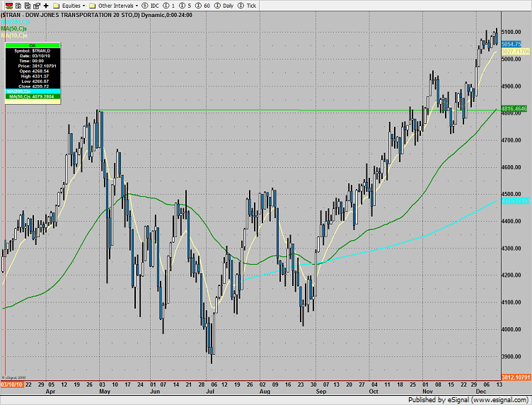Click the fourth toolbar icon before the plus sign
532x405 pixels.
37,6
